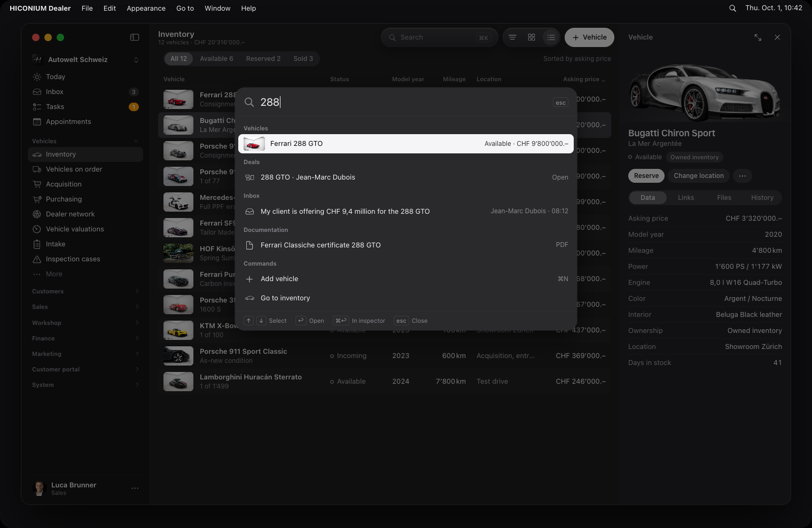Open the 288 GTO Jean-Marc Dubois deal
This screenshot has width=812, height=528.
click(x=406, y=177)
